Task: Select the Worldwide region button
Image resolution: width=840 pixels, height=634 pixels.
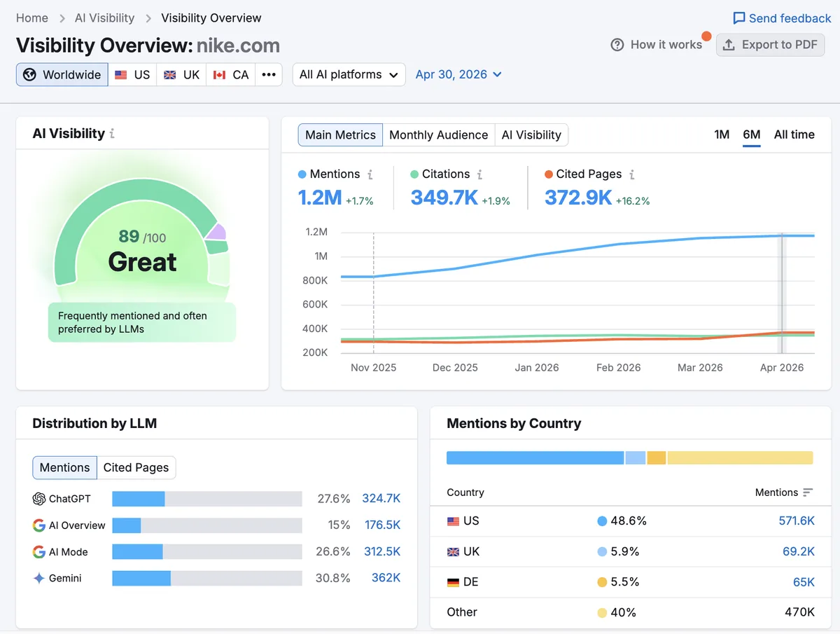Action: pos(62,74)
